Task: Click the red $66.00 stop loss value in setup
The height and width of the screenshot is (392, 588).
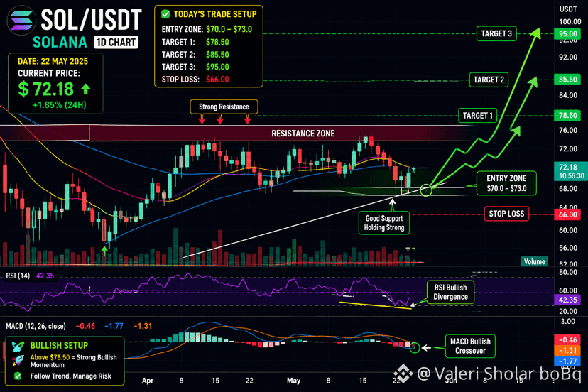Action: pos(217,79)
